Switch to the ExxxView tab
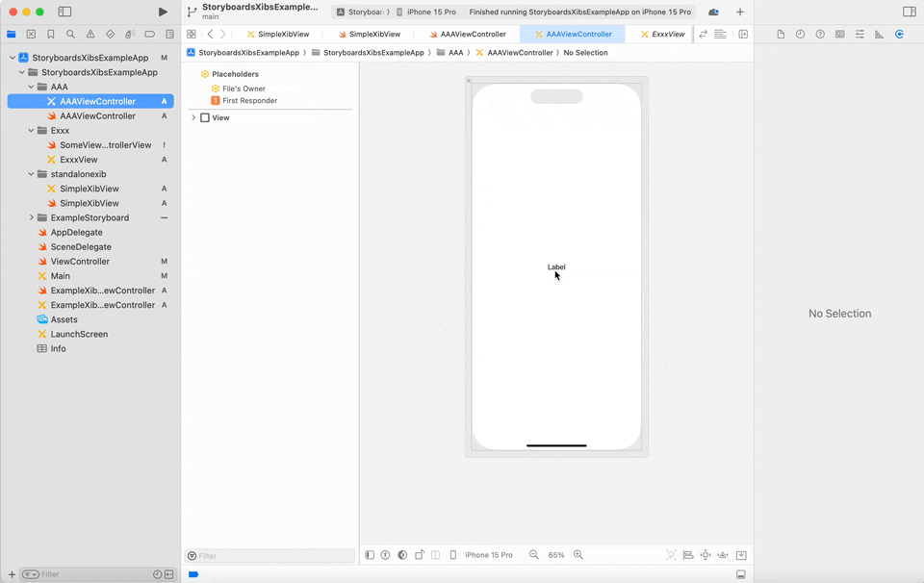 (x=662, y=34)
